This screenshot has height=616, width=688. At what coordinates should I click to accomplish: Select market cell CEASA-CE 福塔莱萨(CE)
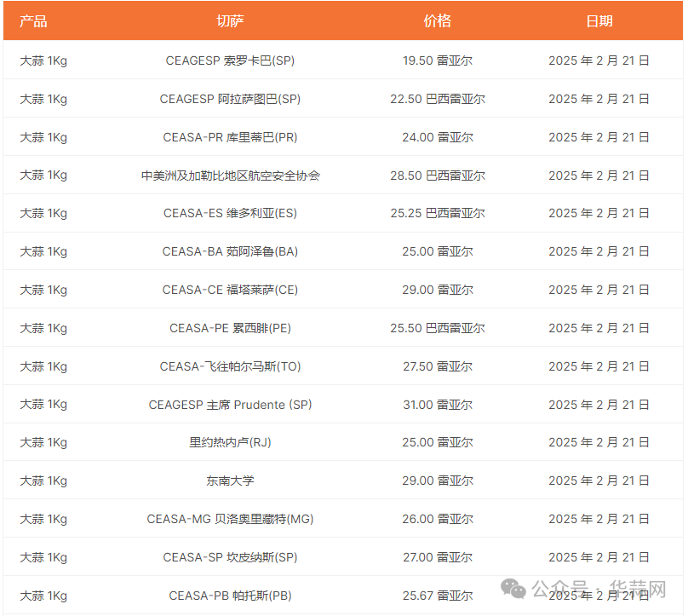pyautogui.click(x=230, y=290)
